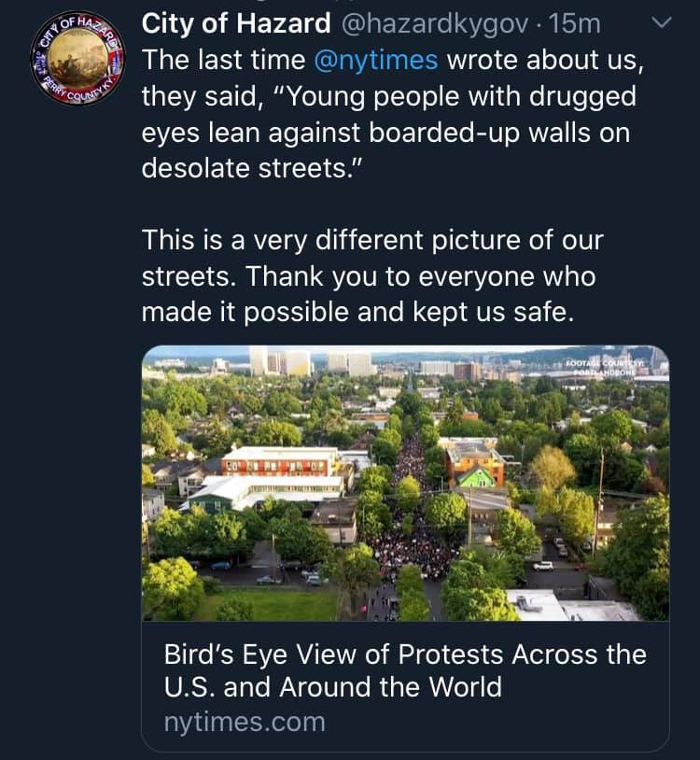Screen dimensions: 700x760
Task: Click the quoted "Young people with drugged eyes" text
Action: [388, 96]
